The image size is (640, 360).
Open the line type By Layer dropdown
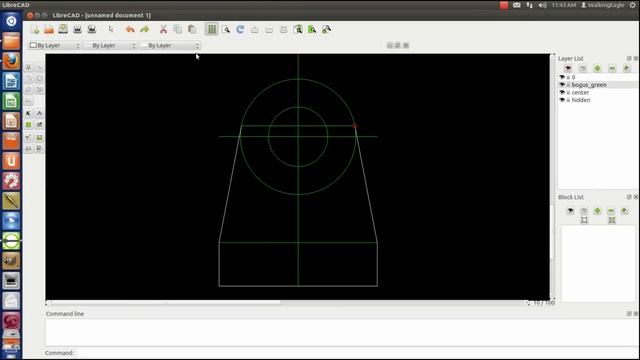click(170, 45)
